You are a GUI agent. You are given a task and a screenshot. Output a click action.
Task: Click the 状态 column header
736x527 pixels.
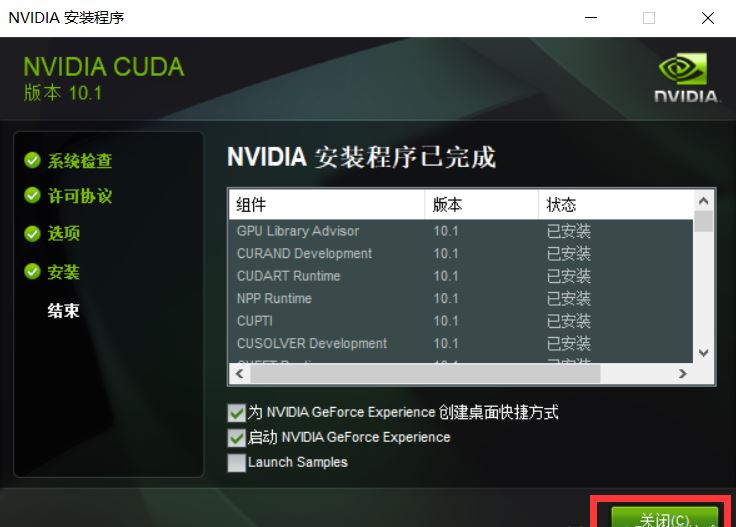(616, 205)
